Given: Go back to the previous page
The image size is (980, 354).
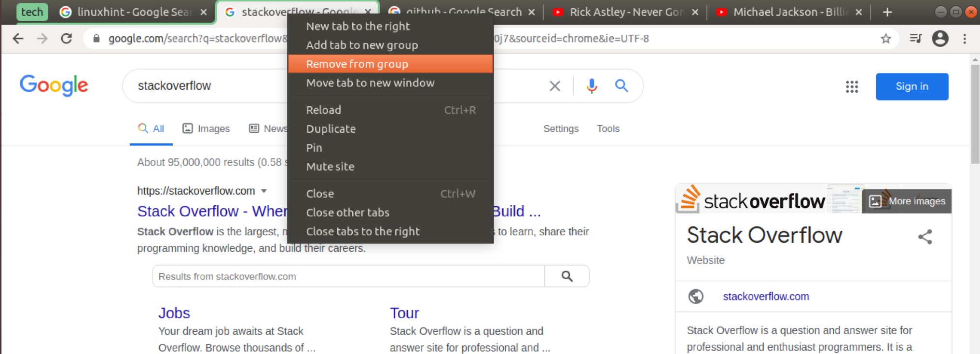Looking at the screenshot, I should 18,39.
